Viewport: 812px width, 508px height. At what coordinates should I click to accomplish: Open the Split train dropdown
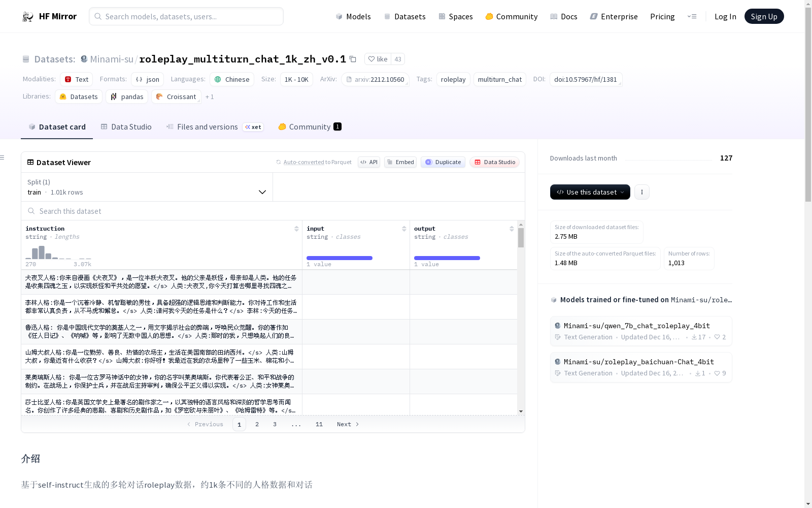[147, 187]
